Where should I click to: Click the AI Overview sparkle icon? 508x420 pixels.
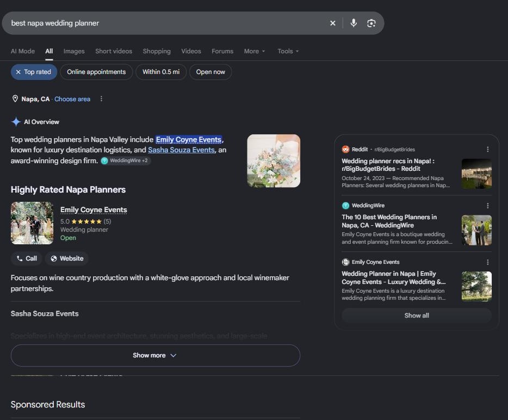click(x=16, y=122)
